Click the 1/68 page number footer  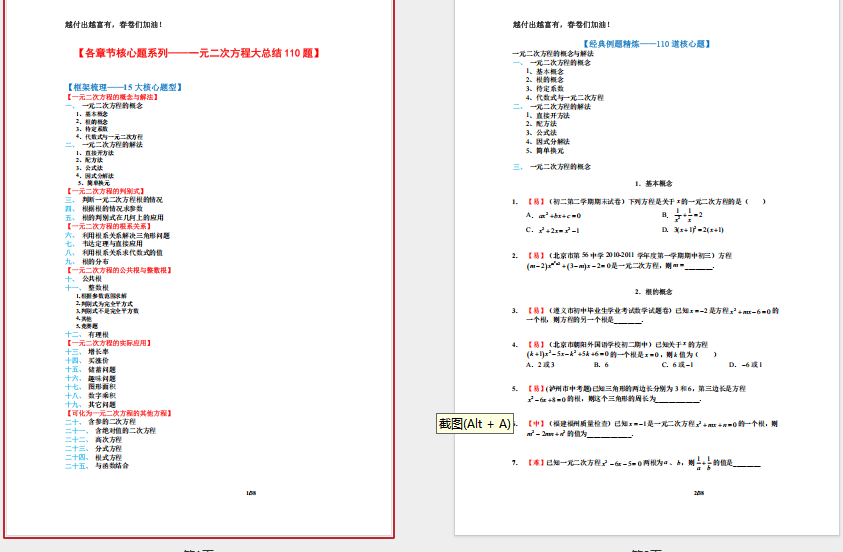[x=250, y=491]
